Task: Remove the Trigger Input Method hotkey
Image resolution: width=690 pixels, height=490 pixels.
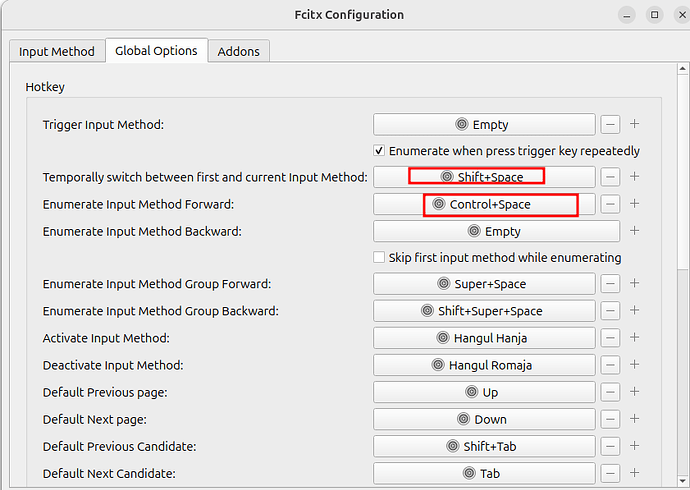Action: [610, 124]
